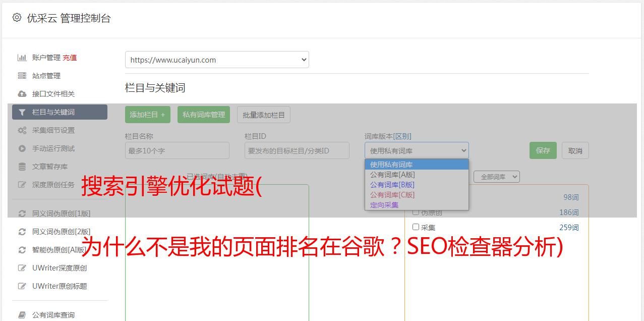Click the edit icon of UWriter原创标题
Screen dimensions: 644x321
pyautogui.click(x=22, y=286)
